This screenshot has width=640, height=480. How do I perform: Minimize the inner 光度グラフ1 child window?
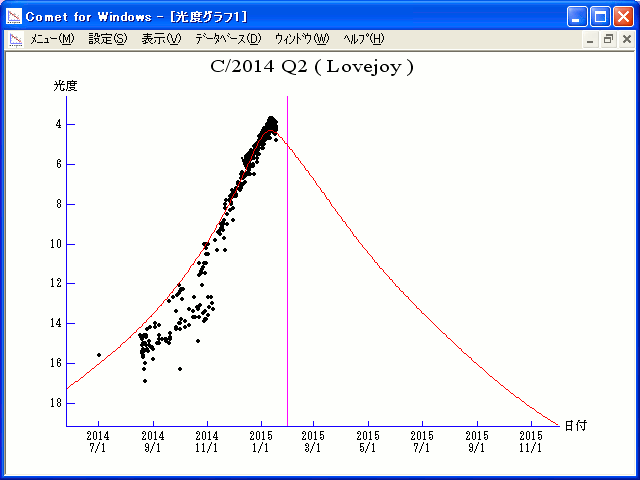590,40
